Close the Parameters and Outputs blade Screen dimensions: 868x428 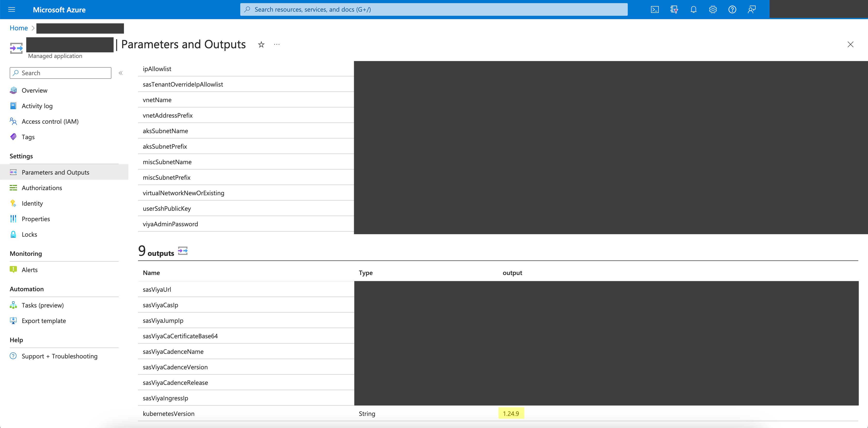[x=850, y=45]
